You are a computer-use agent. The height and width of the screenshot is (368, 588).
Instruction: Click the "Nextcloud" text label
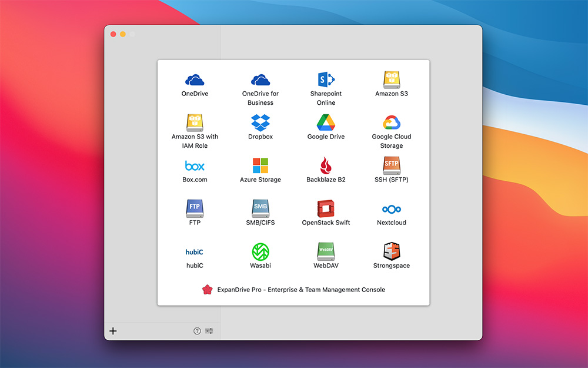click(392, 223)
